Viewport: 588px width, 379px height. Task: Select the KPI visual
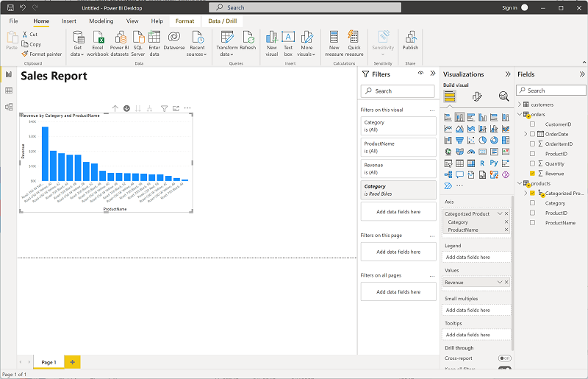click(x=506, y=152)
